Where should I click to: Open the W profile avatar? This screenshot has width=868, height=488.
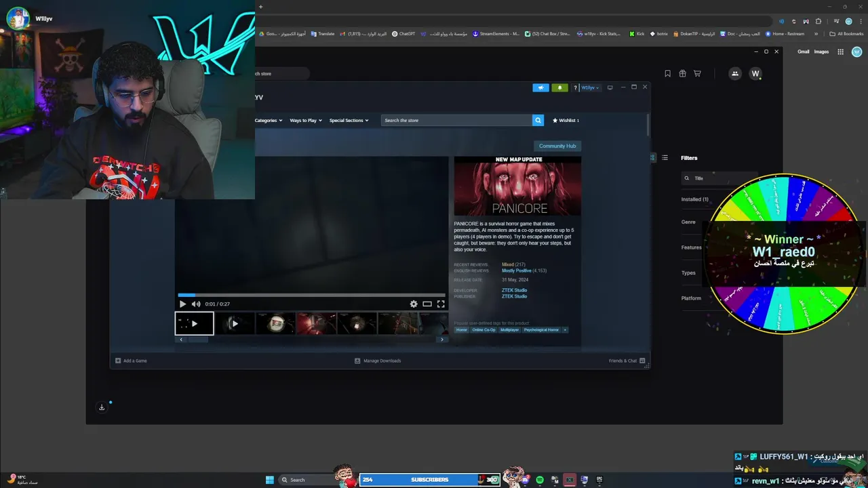tap(755, 73)
